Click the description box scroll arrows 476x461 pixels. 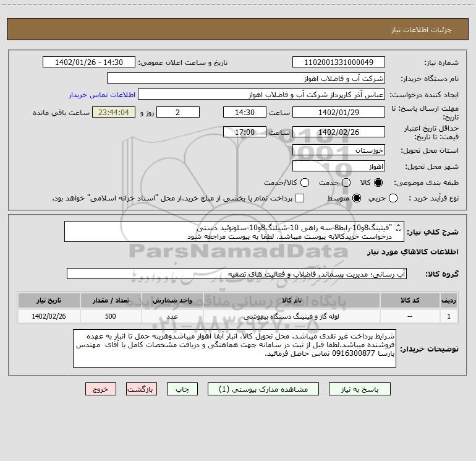pyautogui.click(x=399, y=228)
